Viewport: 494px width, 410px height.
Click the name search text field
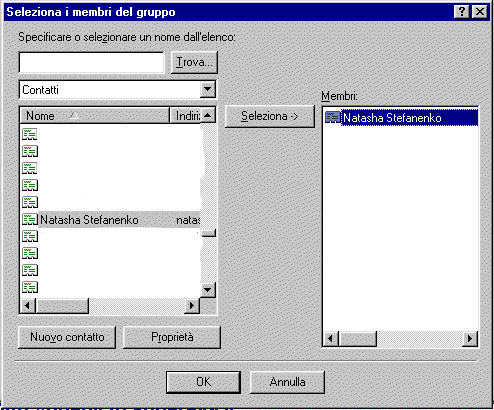click(92, 62)
